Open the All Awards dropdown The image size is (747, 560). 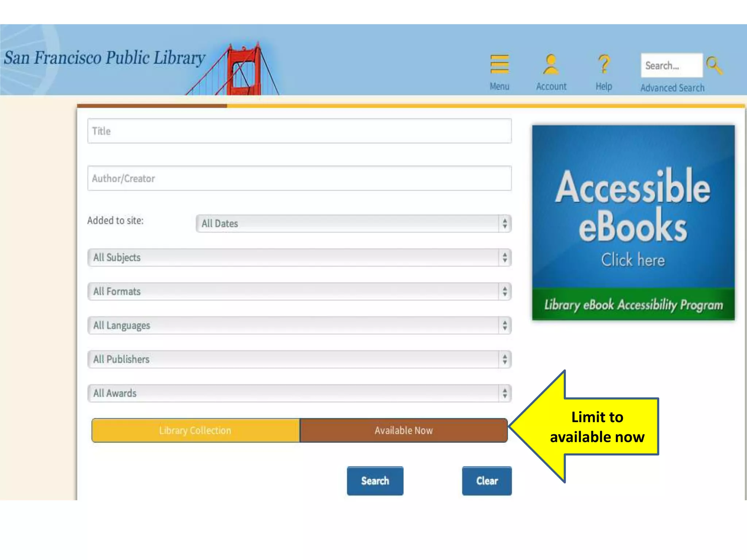pos(299,393)
